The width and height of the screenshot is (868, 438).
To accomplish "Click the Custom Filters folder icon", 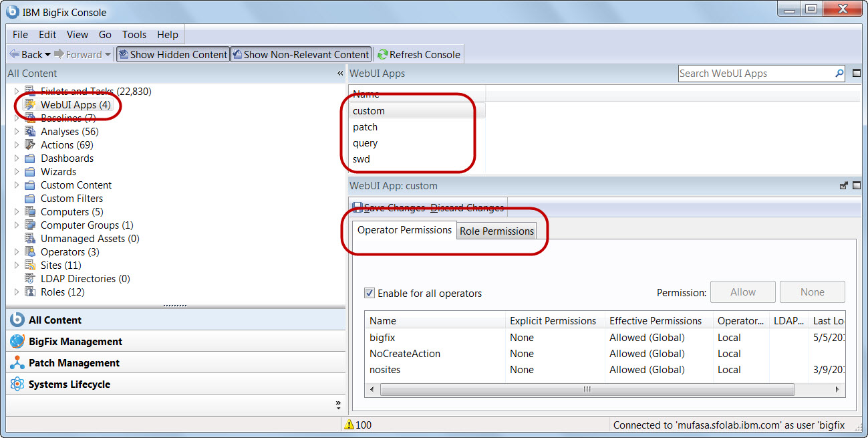I will coord(29,199).
